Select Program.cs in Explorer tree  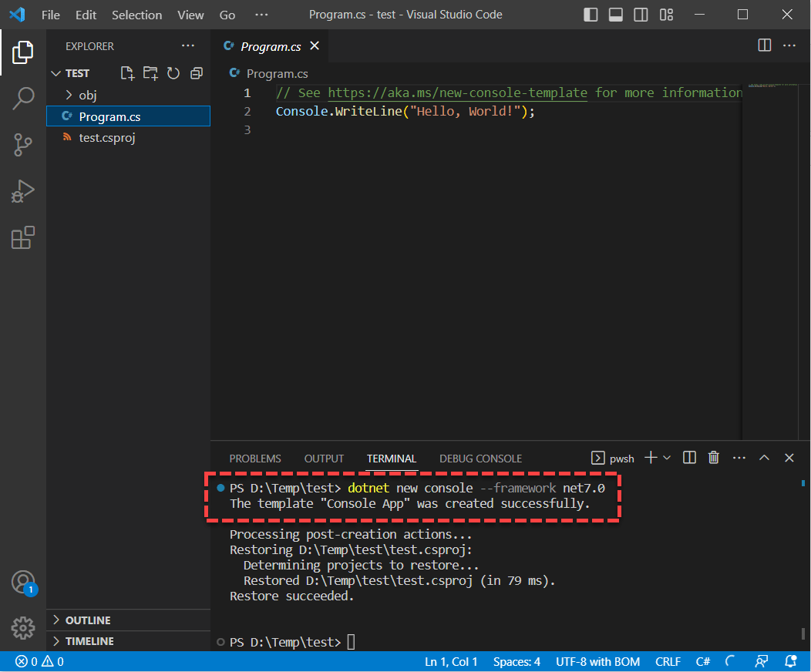[x=128, y=116]
